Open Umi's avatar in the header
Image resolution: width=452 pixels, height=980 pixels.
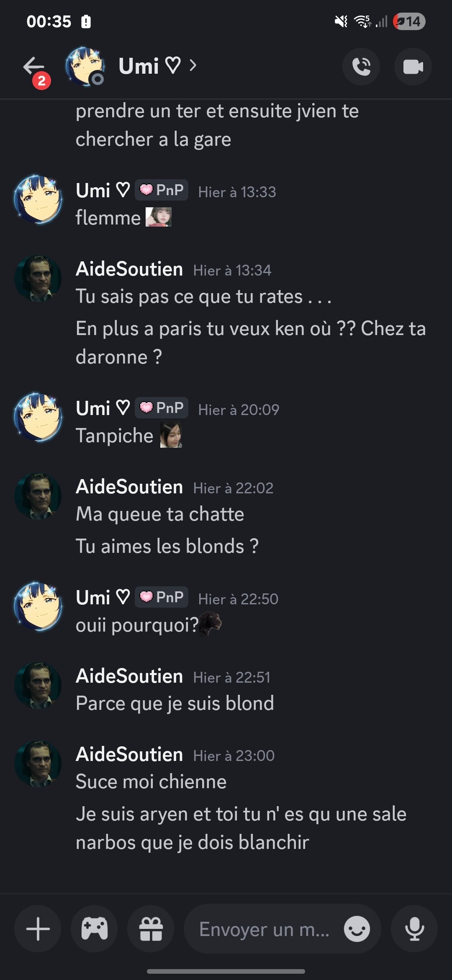[x=85, y=67]
